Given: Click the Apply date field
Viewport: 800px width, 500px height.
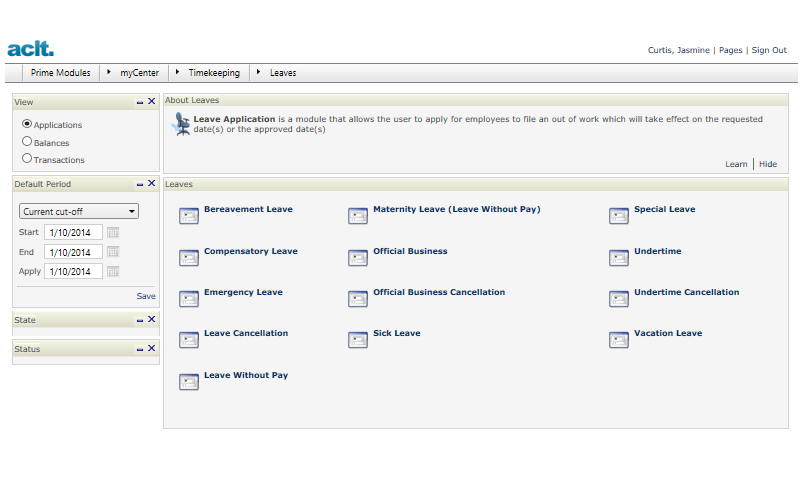Looking at the screenshot, I should tap(73, 271).
